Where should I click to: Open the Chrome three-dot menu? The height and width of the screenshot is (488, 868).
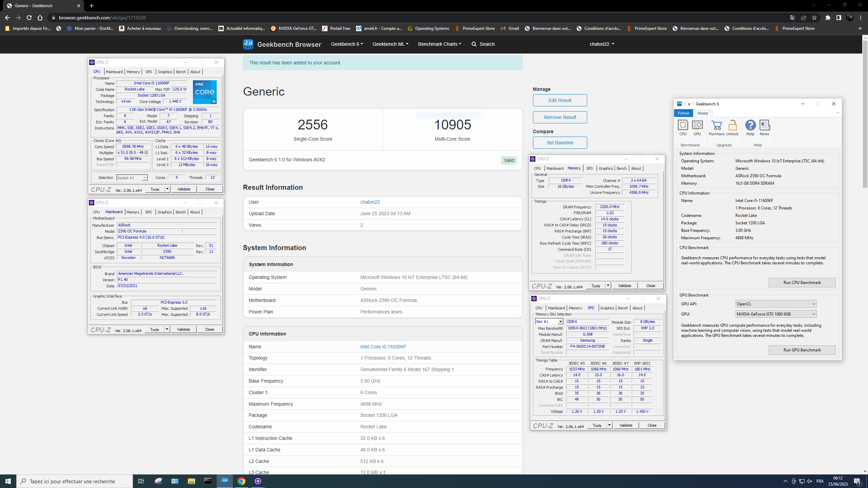point(861,18)
